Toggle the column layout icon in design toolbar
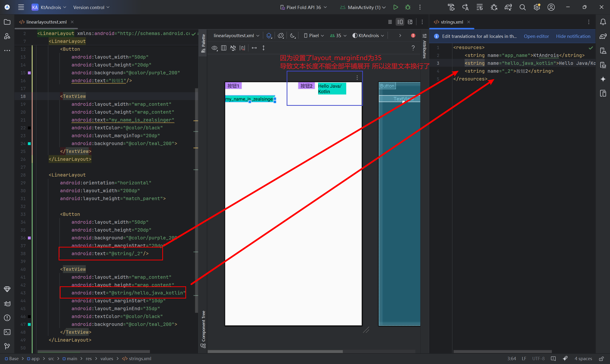 tap(224, 48)
